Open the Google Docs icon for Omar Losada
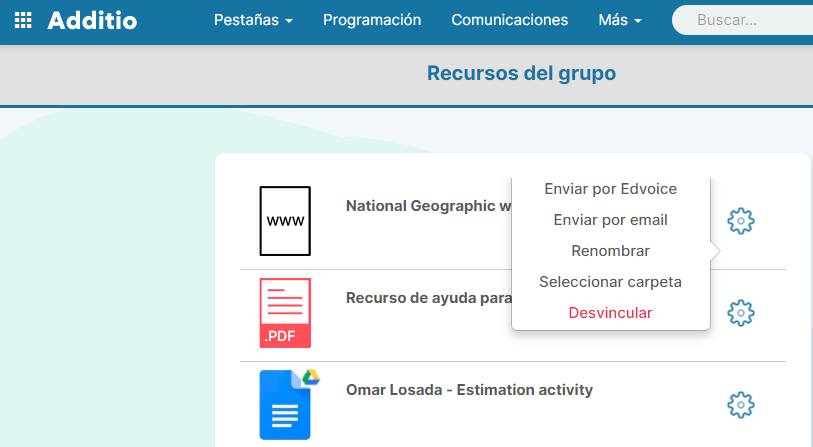Screen dimensions: 813x447 289,404
